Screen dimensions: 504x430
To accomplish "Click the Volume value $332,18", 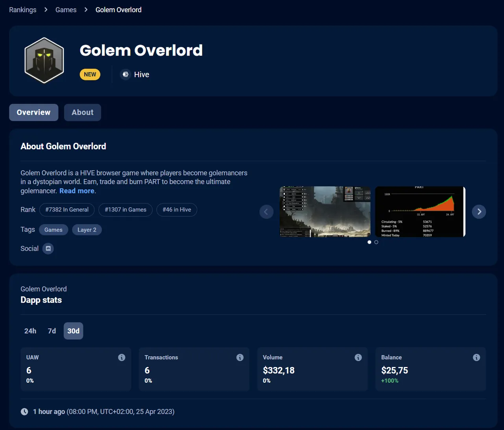I will tap(279, 370).
